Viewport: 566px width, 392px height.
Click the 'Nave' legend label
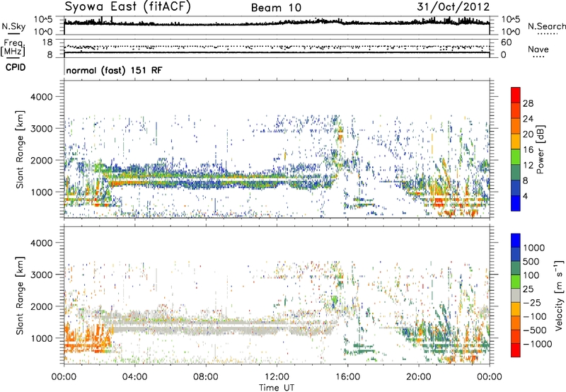click(538, 50)
